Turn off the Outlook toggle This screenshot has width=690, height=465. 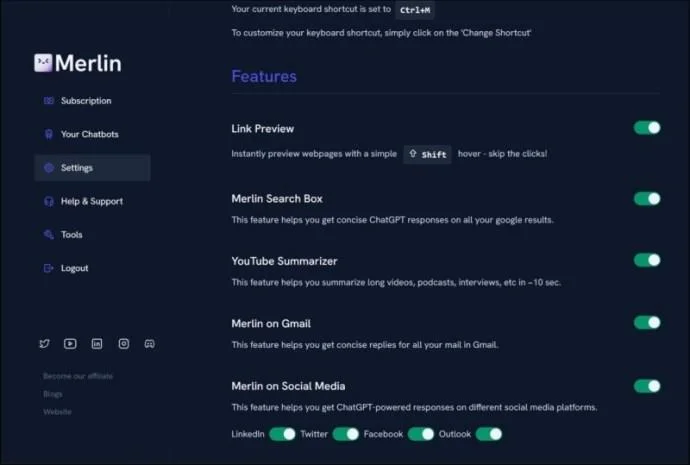pyautogui.click(x=489, y=434)
